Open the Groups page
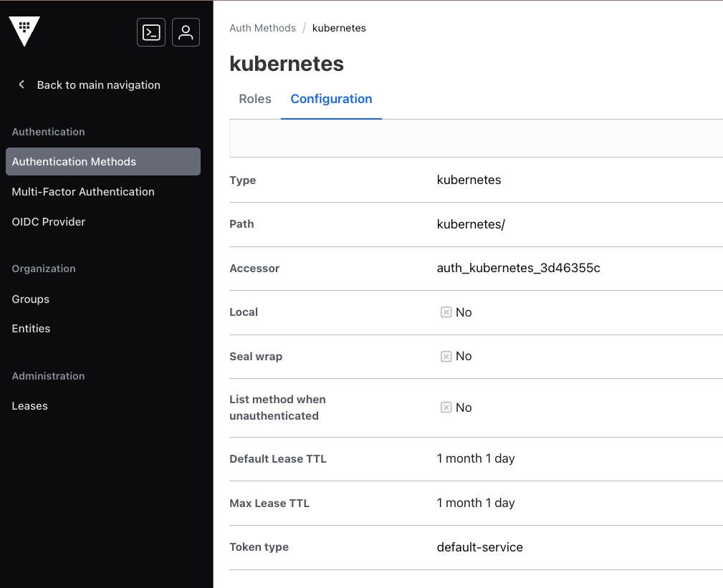Screen dimensions: 723x588 click(31, 299)
